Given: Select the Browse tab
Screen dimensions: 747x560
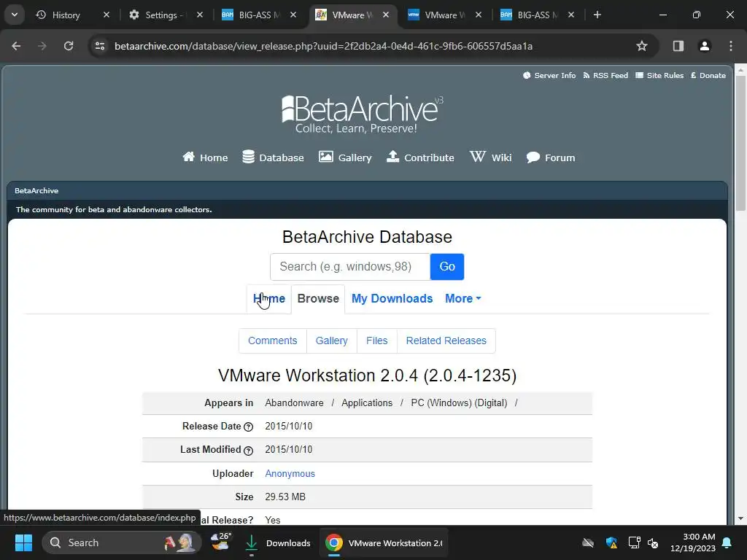Looking at the screenshot, I should tap(318, 298).
